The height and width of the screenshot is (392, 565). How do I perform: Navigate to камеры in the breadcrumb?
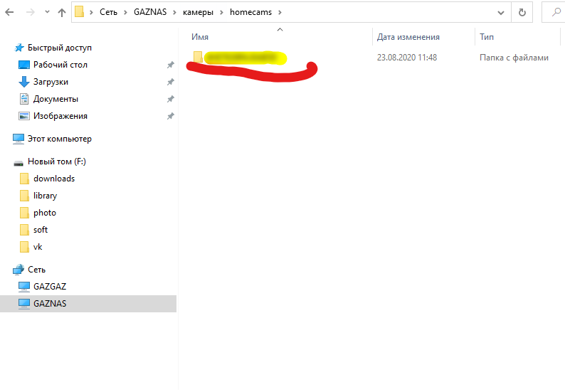coord(199,12)
